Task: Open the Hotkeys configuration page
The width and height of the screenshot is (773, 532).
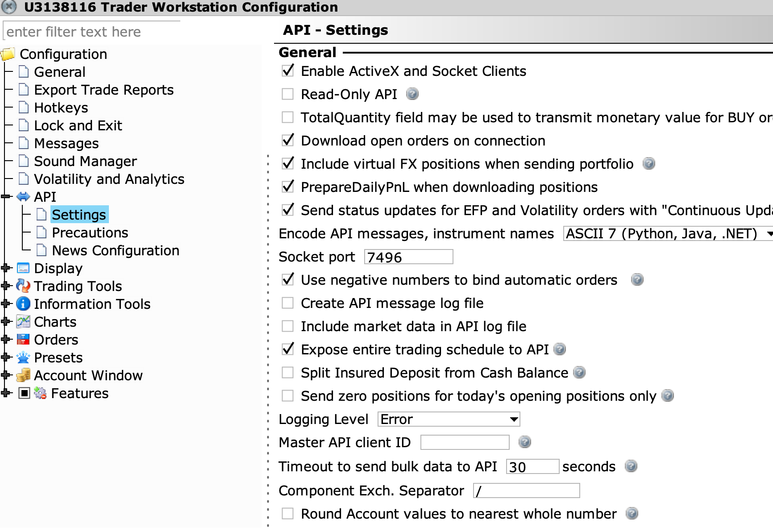Action: click(x=61, y=108)
